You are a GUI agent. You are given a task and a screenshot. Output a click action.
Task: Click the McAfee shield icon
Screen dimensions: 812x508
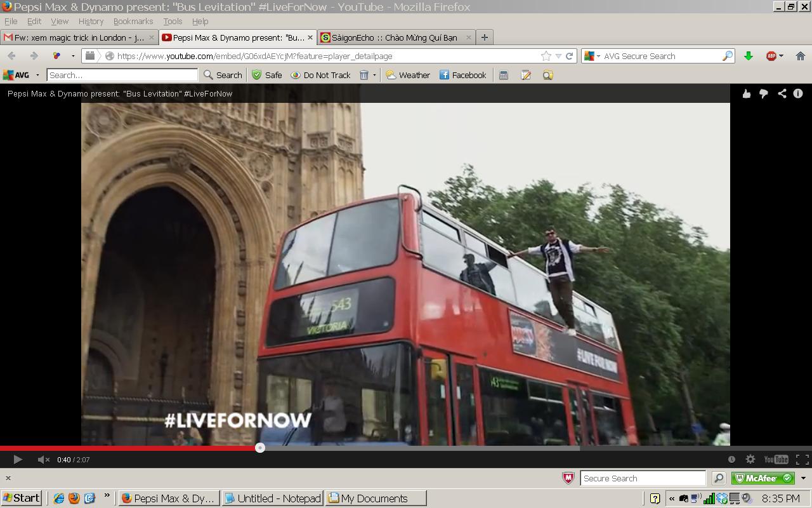[569, 478]
